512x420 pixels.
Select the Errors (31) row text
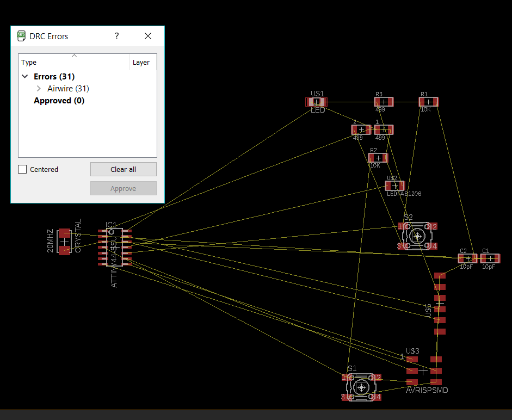pyautogui.click(x=54, y=76)
